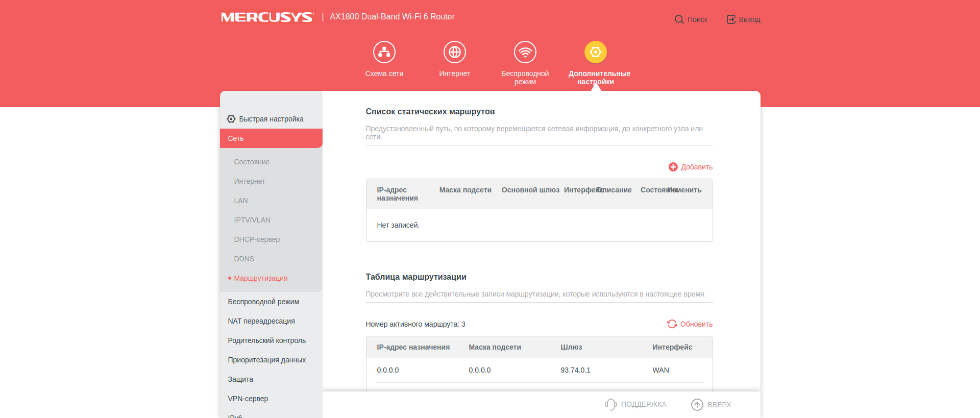Click the up-arrow ВВЕРХ icon
The image size is (980, 418).
[697, 404]
